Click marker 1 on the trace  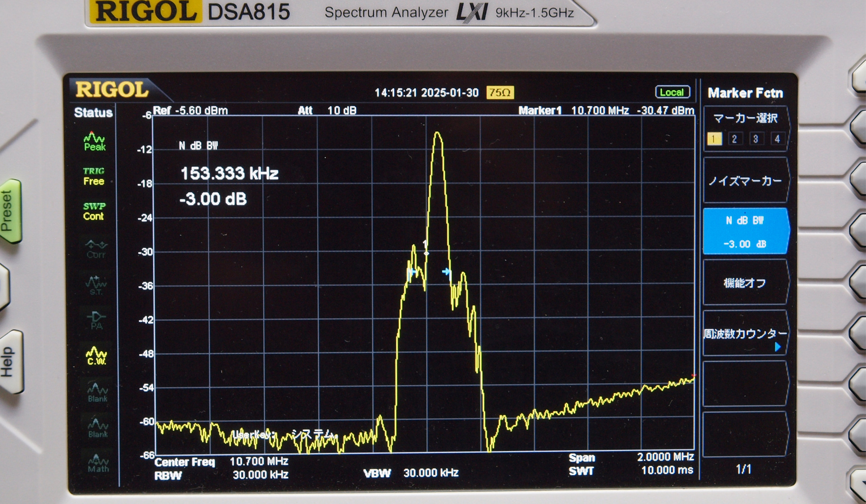426,253
